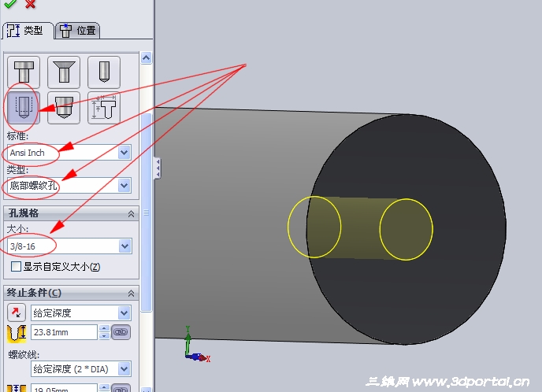Decrease 23.81mm depth with down spinner

click(105, 336)
